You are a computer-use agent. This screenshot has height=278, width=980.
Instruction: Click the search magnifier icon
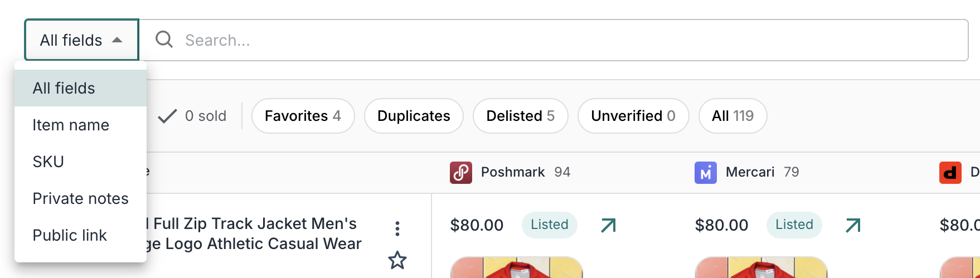point(164,40)
